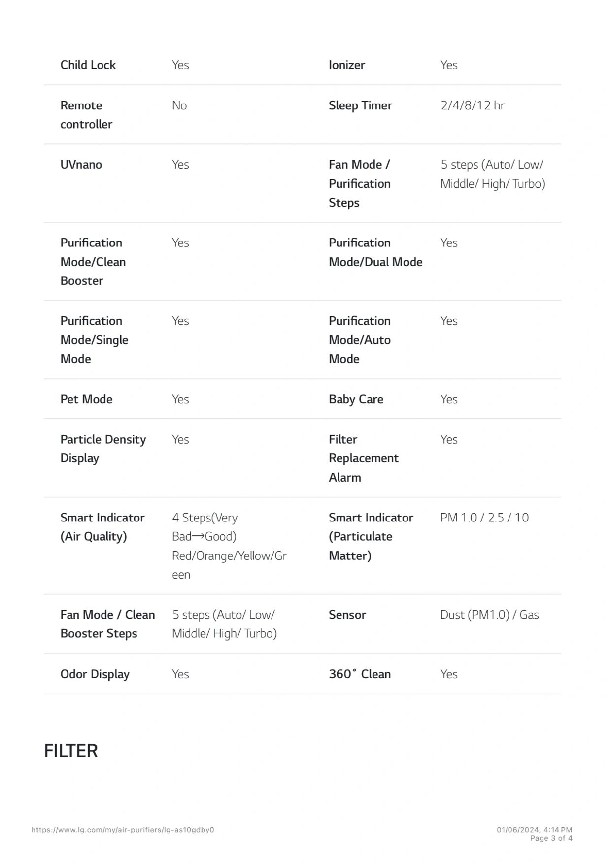This screenshot has width=611, height=868.
Task: Click the Purification Mode/Auto Mode label
Action: coord(359,340)
